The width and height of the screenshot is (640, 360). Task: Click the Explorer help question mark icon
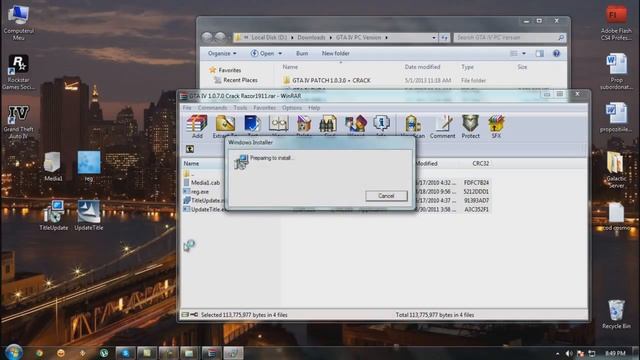[556, 53]
